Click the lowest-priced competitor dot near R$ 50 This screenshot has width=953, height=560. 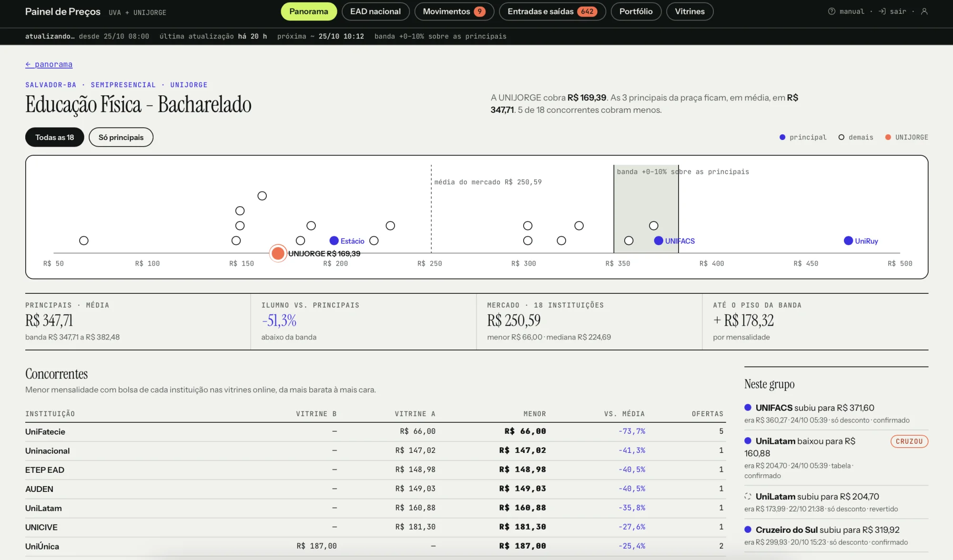coord(84,241)
